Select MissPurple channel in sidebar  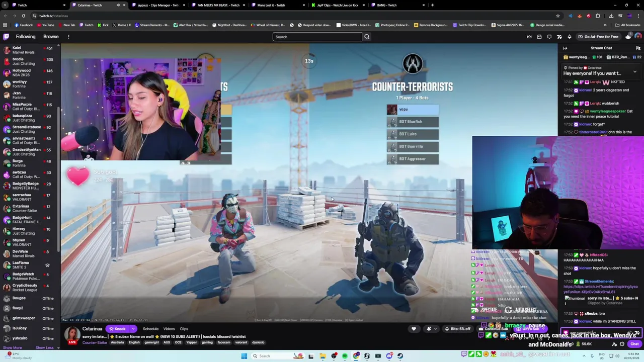30,107
